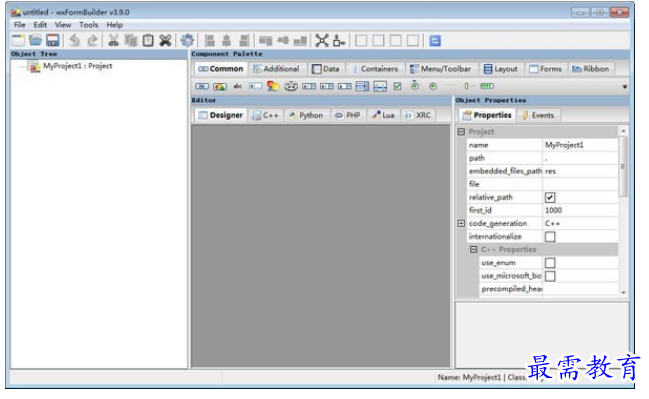
Task: Open the File menu
Action: tap(19, 25)
